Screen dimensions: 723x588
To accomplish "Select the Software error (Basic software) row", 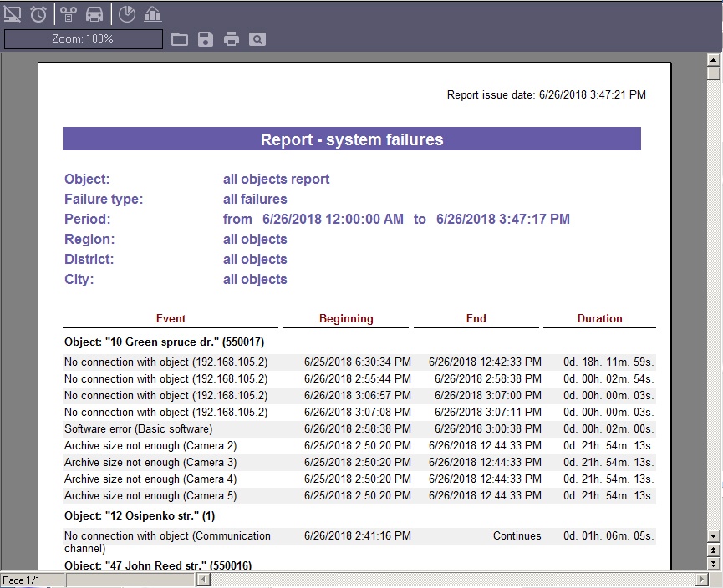I will 139,428.
